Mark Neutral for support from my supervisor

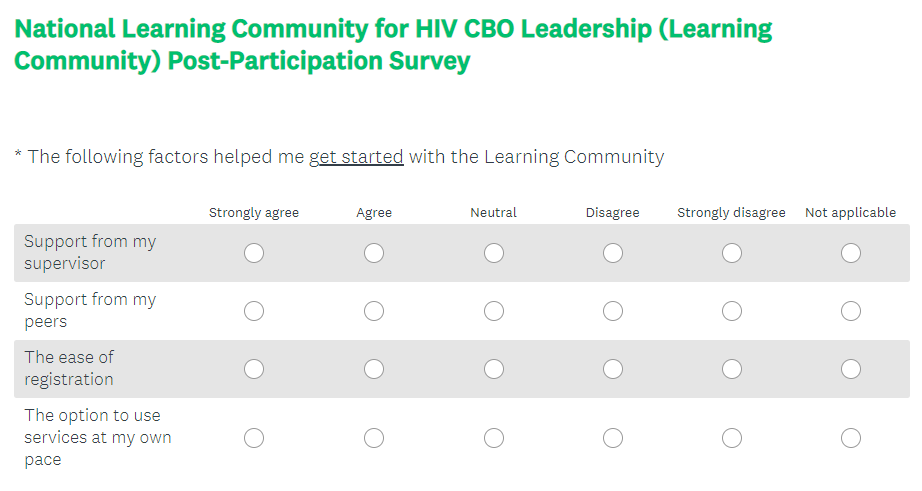pyautogui.click(x=494, y=253)
